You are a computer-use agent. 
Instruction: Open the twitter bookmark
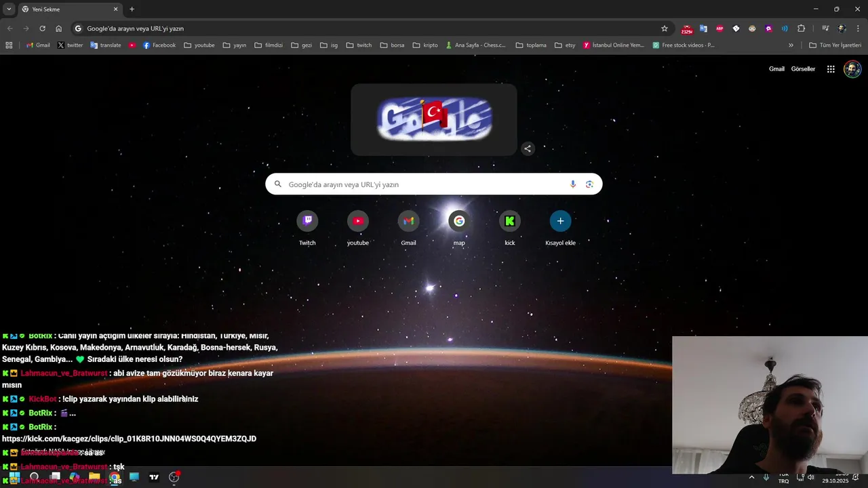[x=70, y=45]
